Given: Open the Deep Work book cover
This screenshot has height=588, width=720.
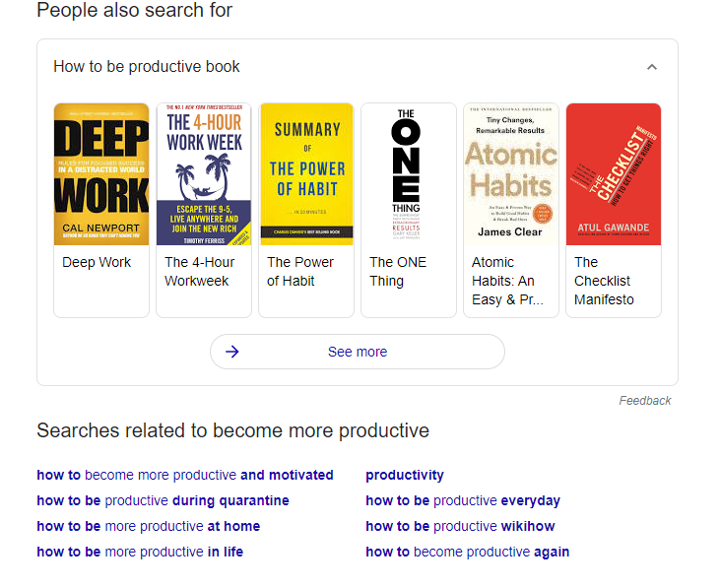Looking at the screenshot, I should pyautogui.click(x=101, y=174).
